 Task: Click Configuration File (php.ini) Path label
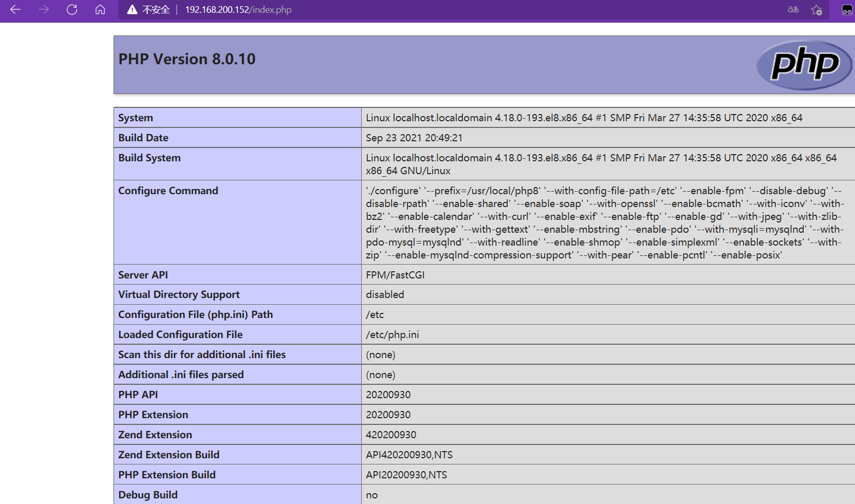coord(195,314)
